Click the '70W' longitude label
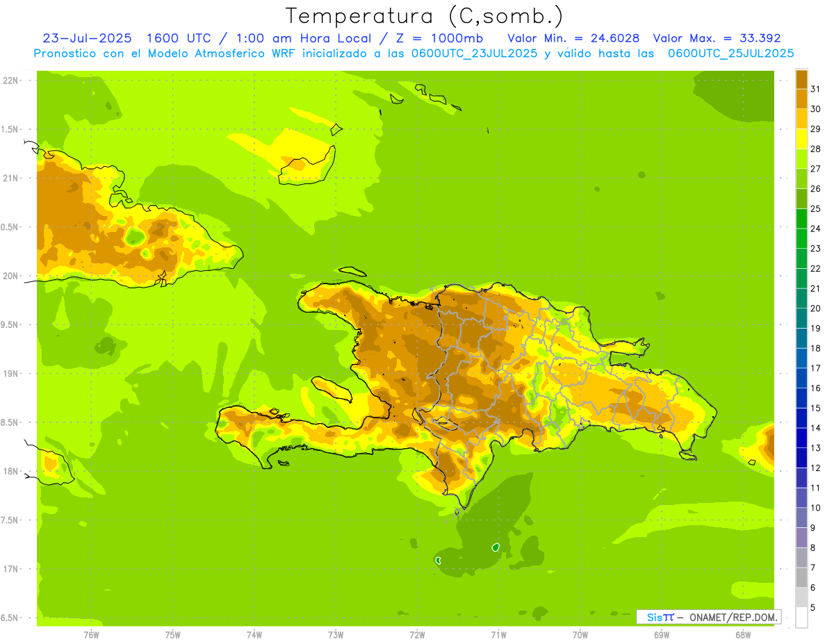This screenshot has height=644, width=834. [x=580, y=634]
